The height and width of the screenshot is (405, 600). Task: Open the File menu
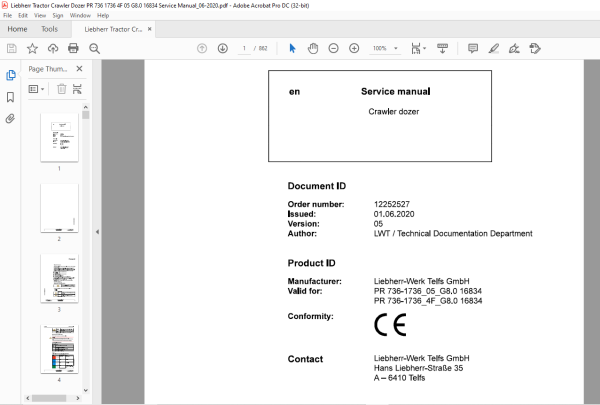8,15
